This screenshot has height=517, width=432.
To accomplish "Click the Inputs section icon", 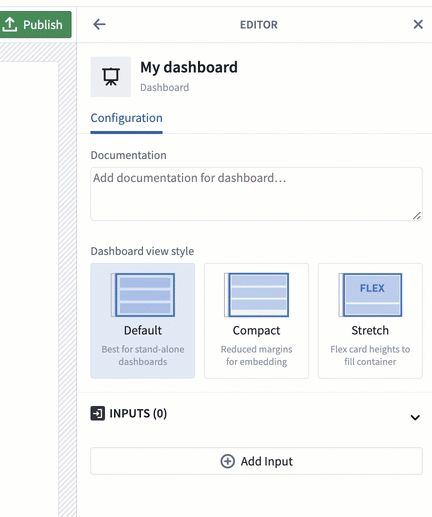I will tap(98, 413).
